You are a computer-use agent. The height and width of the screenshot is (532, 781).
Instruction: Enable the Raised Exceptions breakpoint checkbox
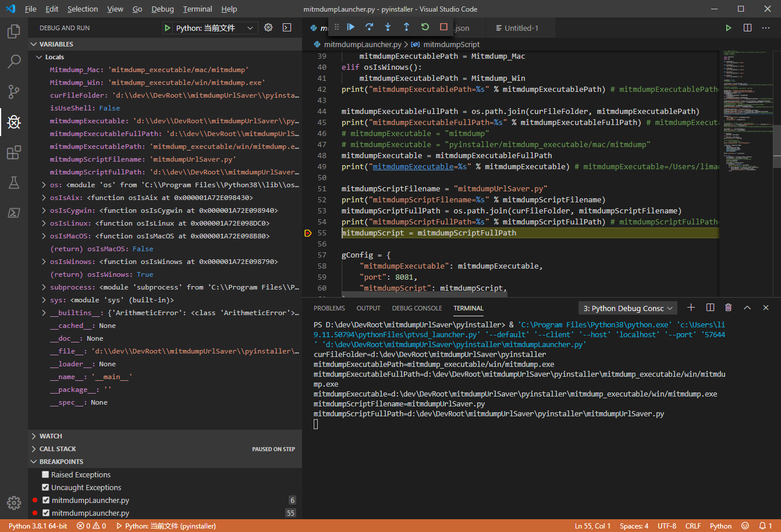(x=45, y=475)
